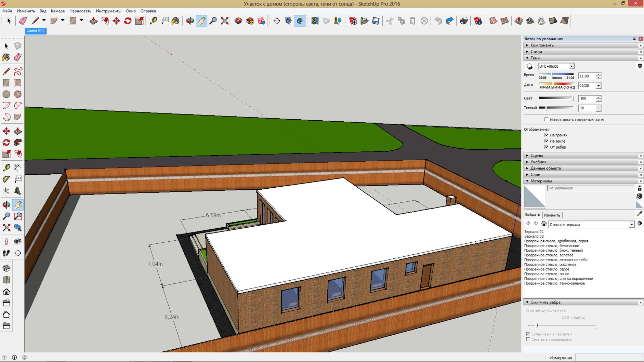Activate the Orbit tool in top toolbar
This screenshot has height=362, width=644.
(x=190, y=21)
